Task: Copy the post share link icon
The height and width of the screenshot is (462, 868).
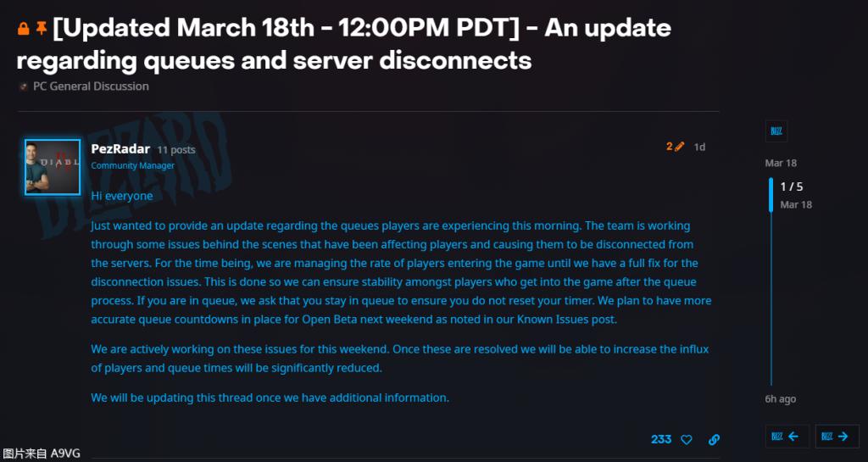Action: tap(714, 439)
